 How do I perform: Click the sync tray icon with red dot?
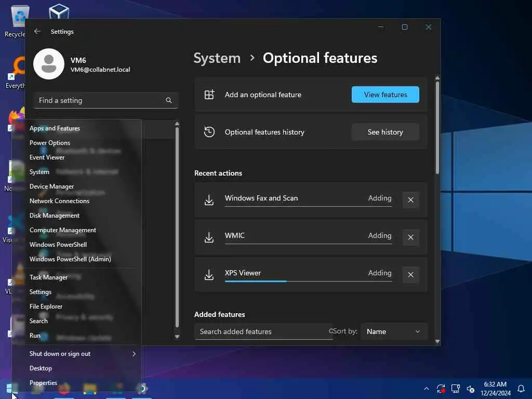[441, 389]
